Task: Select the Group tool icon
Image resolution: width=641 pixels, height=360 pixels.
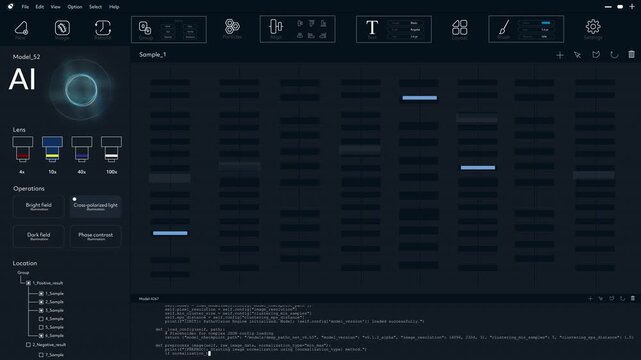Action: (x=145, y=29)
